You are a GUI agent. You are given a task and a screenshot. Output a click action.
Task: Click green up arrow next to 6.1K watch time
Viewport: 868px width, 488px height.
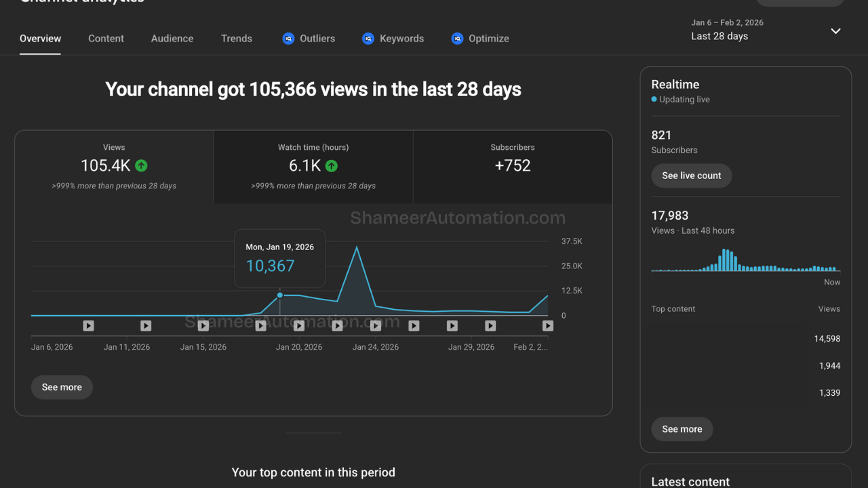(x=331, y=165)
